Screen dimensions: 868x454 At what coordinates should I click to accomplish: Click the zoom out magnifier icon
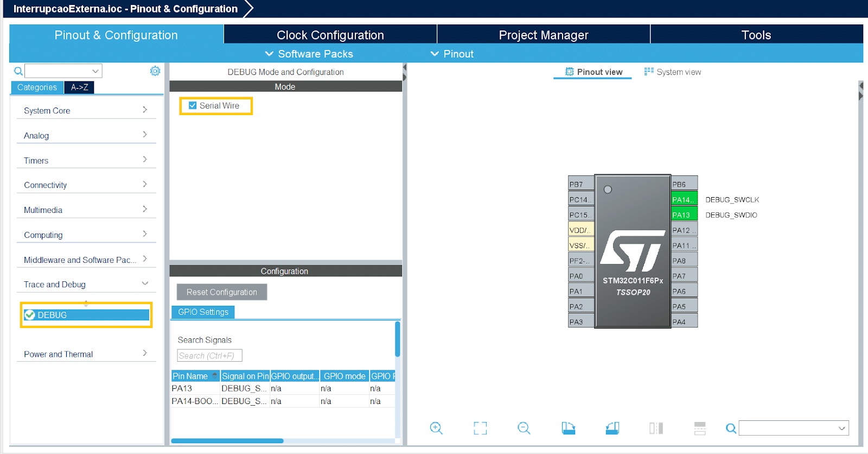524,428
